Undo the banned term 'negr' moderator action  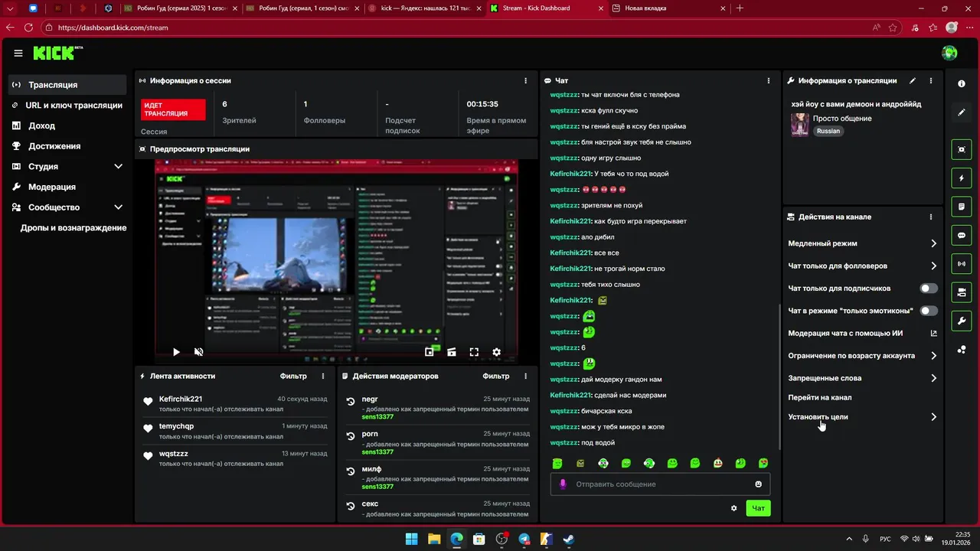coord(351,401)
